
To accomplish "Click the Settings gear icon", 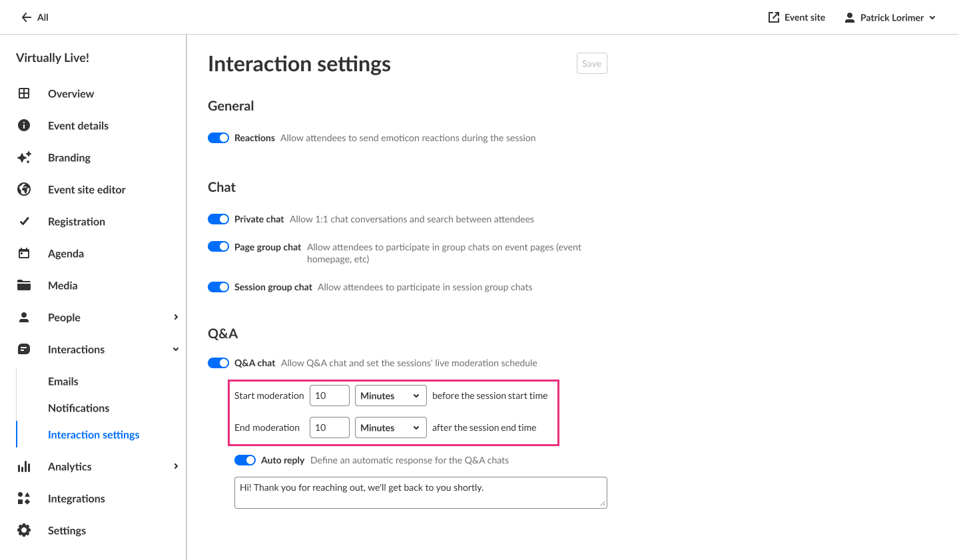I will pyautogui.click(x=24, y=530).
